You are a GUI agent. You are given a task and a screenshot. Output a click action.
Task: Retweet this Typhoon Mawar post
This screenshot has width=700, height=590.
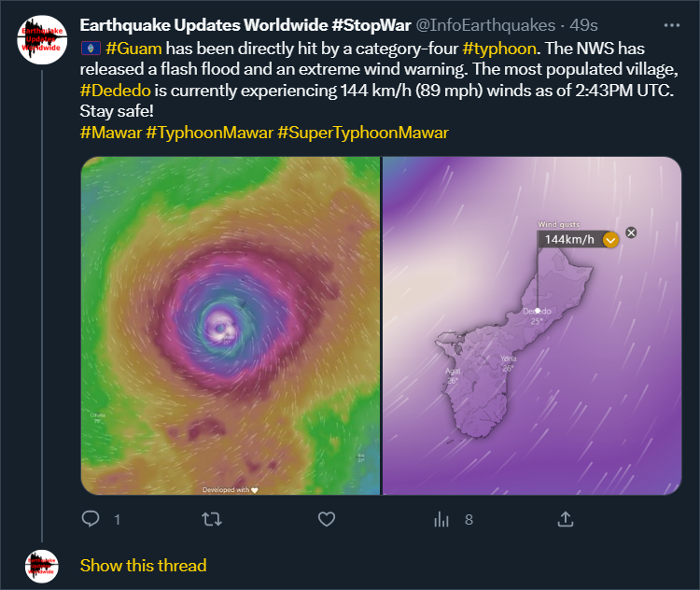coord(212,518)
